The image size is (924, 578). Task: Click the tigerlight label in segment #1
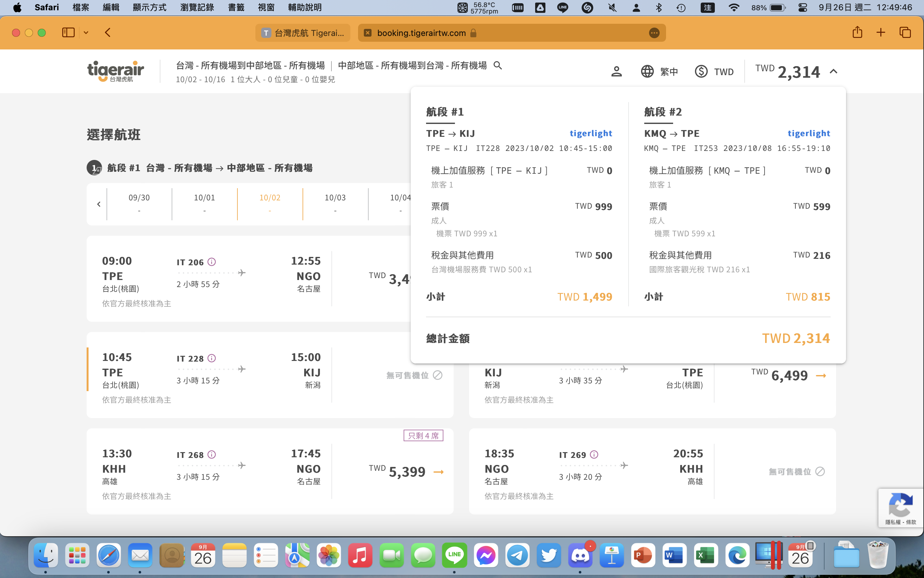coord(591,133)
